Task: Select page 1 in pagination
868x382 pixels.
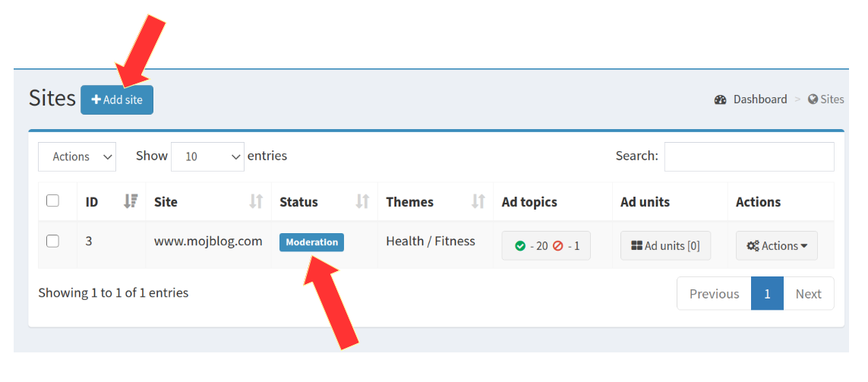Action: 767,293
